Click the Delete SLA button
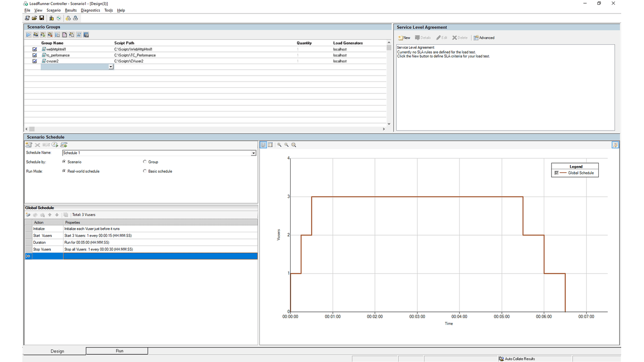 [460, 38]
